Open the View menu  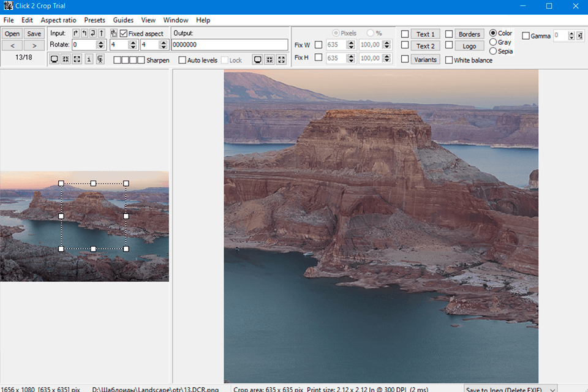point(148,20)
